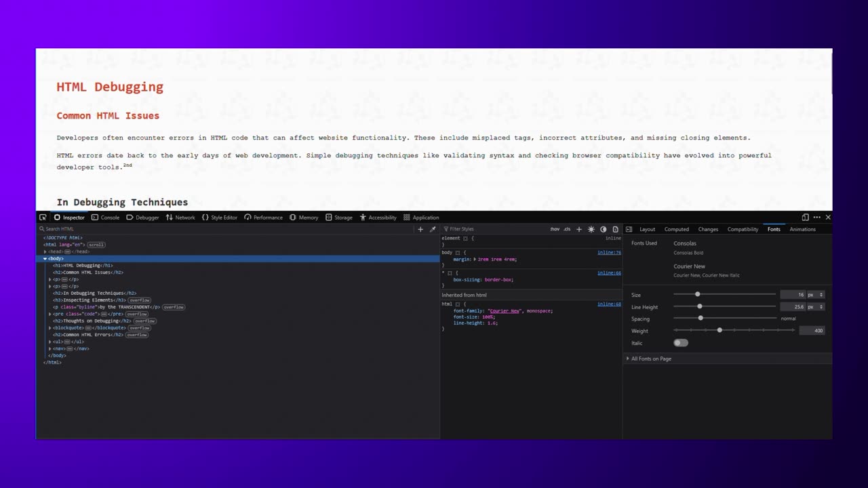The width and height of the screenshot is (868, 488).
Task: Open the inline:66 source link
Action: pyautogui.click(x=609, y=272)
